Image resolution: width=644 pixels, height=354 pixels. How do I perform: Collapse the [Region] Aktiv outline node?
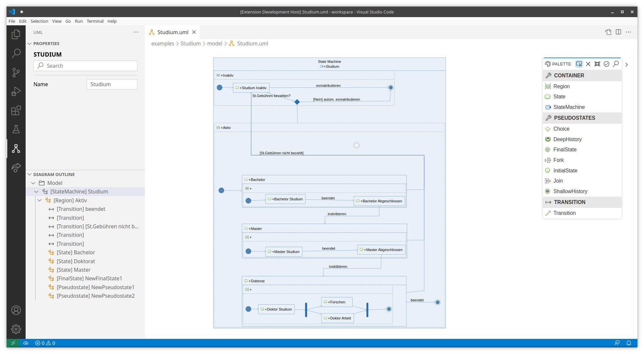tap(39, 200)
